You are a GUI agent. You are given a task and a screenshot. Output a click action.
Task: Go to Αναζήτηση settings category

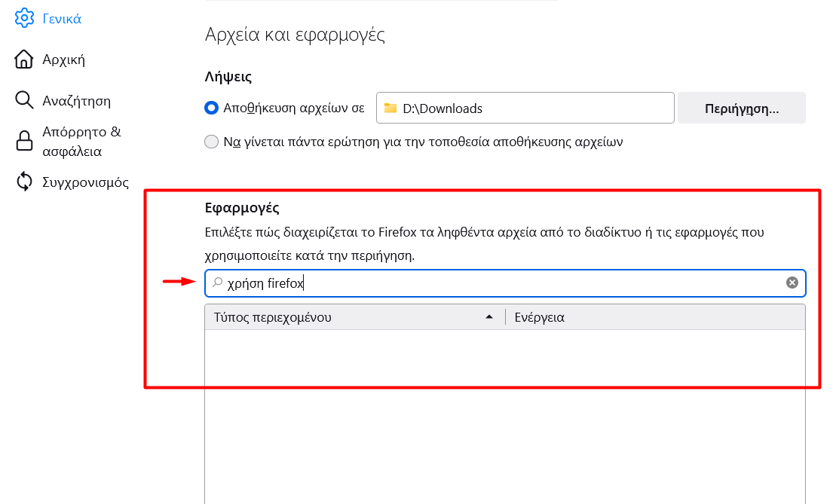point(77,101)
